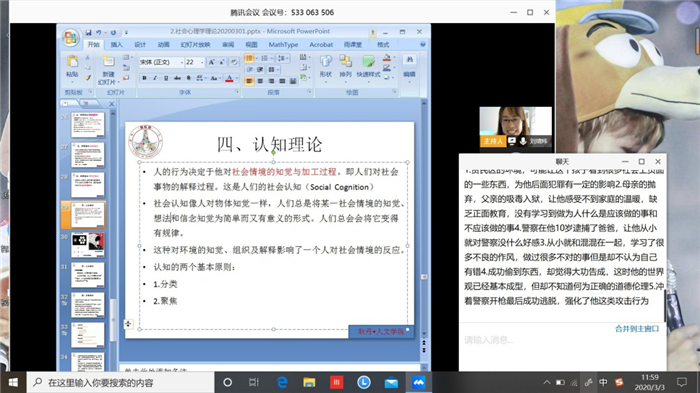Screen dimensions: 700x393
Task: Apply the Format Painter brush
Action: point(88,78)
